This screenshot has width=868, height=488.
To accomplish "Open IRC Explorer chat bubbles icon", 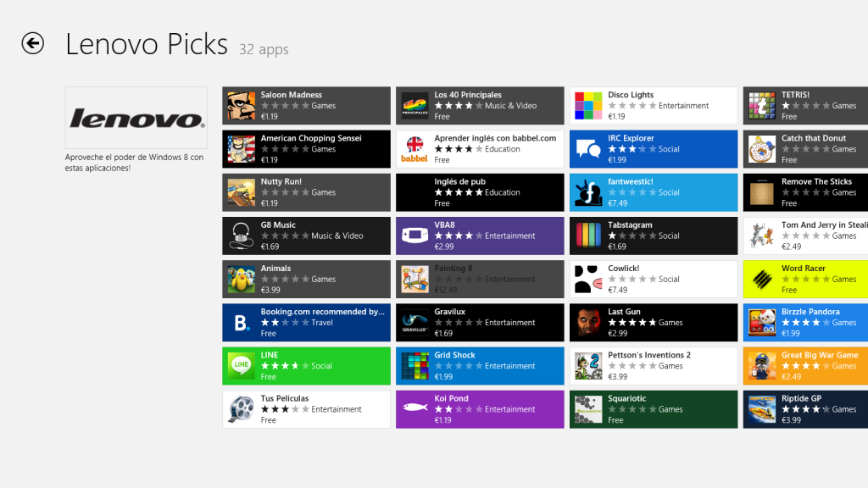I will click(x=588, y=149).
